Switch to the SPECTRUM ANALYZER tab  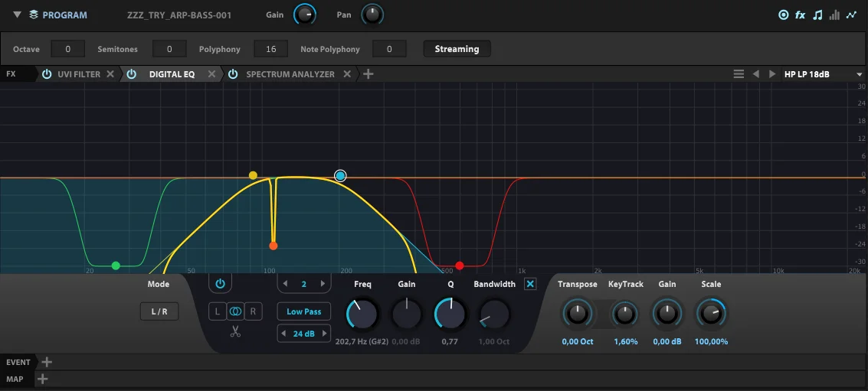point(290,73)
